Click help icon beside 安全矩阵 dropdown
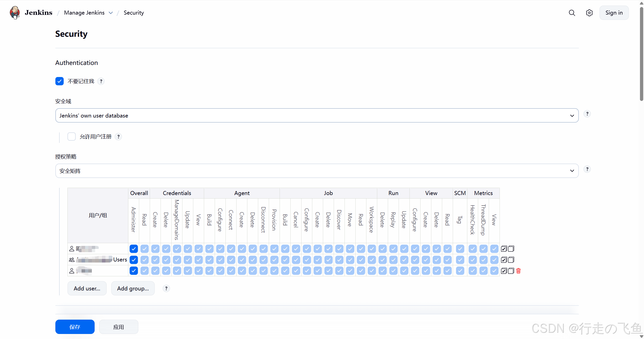Viewport: 644px width, 339px height. (x=587, y=169)
